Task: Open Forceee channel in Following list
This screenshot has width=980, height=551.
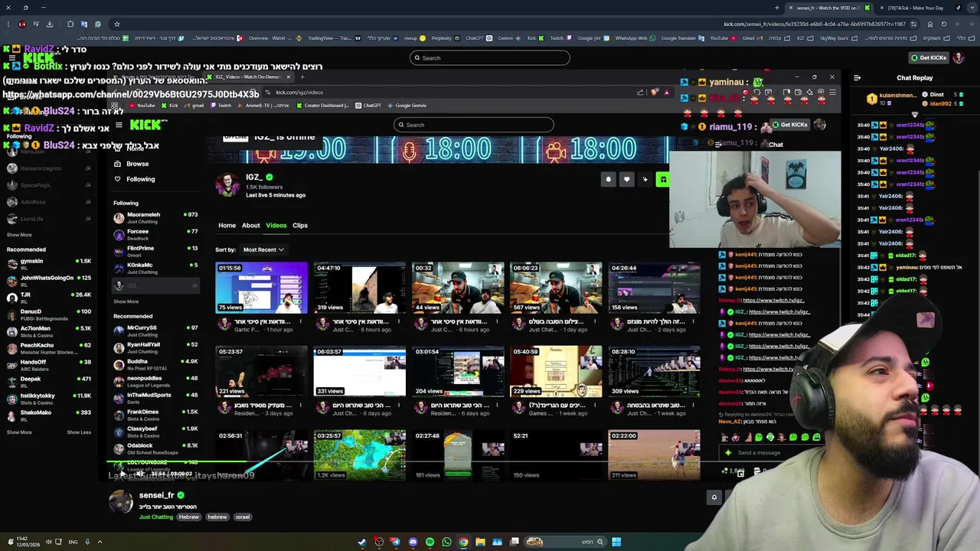Action: 155,234
